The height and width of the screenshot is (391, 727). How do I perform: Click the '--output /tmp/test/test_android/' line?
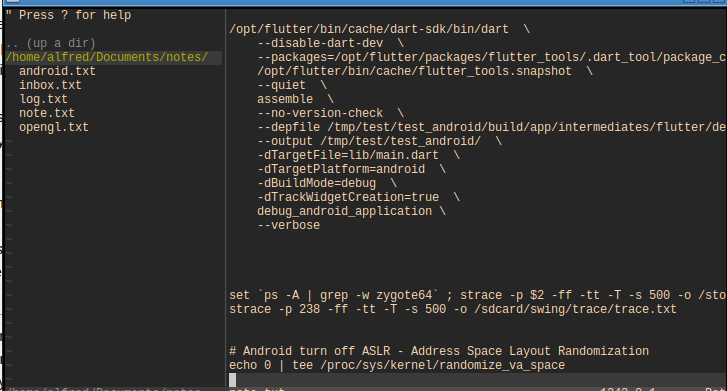[x=379, y=141]
